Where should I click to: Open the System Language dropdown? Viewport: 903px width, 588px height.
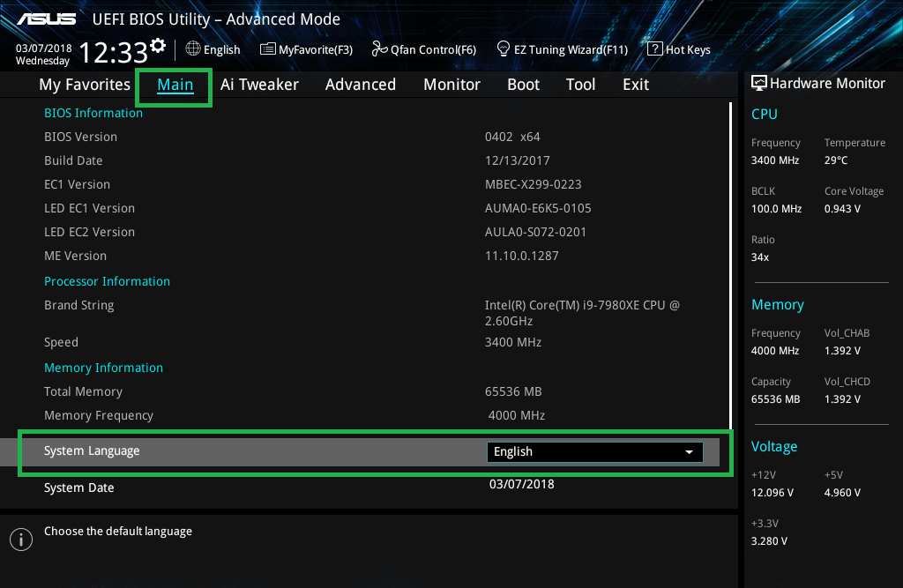click(x=595, y=451)
